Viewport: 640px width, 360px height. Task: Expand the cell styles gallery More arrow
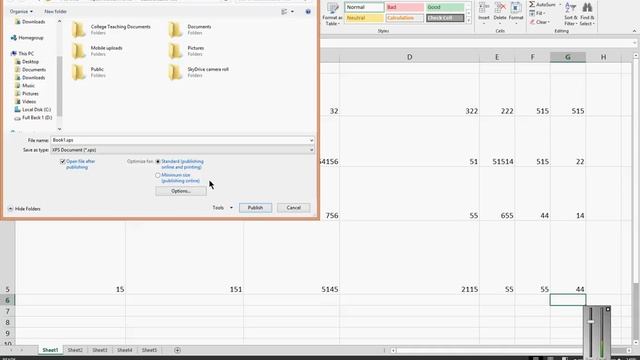click(x=468, y=20)
